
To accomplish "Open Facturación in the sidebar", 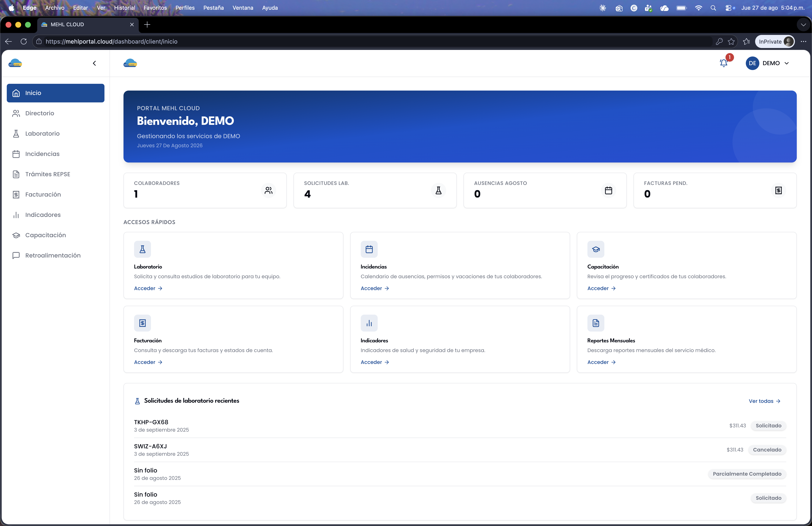I will [x=56, y=195].
